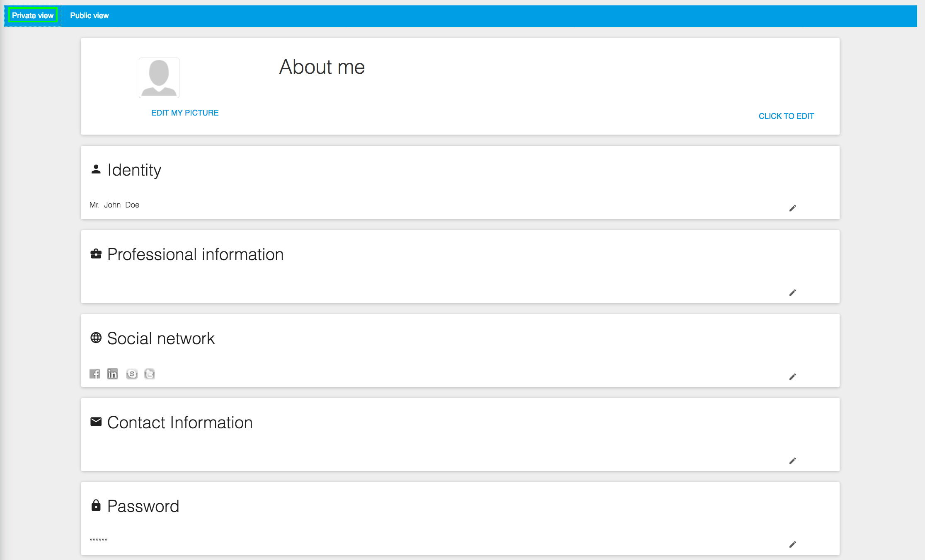
Task: Edit Professional information via pencil icon
Action: tap(792, 292)
